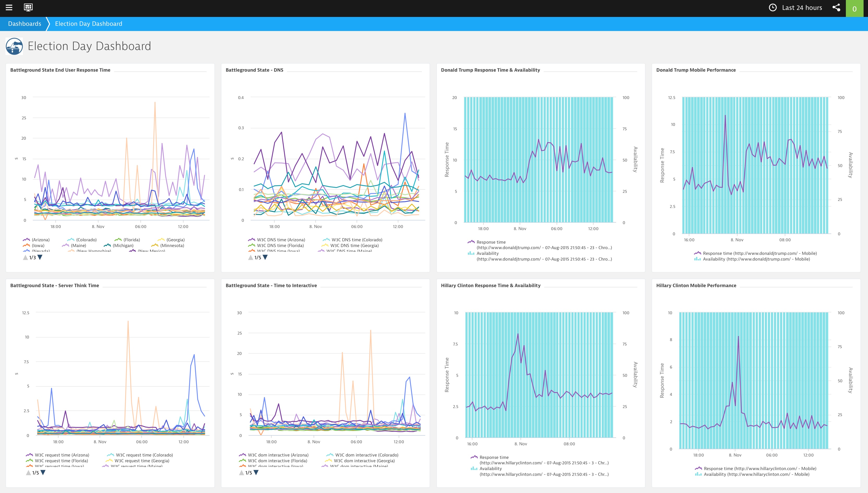Screen dimensions: 868x493
Task: Click previous legend page arrow in DNS chart
Action: pyautogui.click(x=250, y=257)
